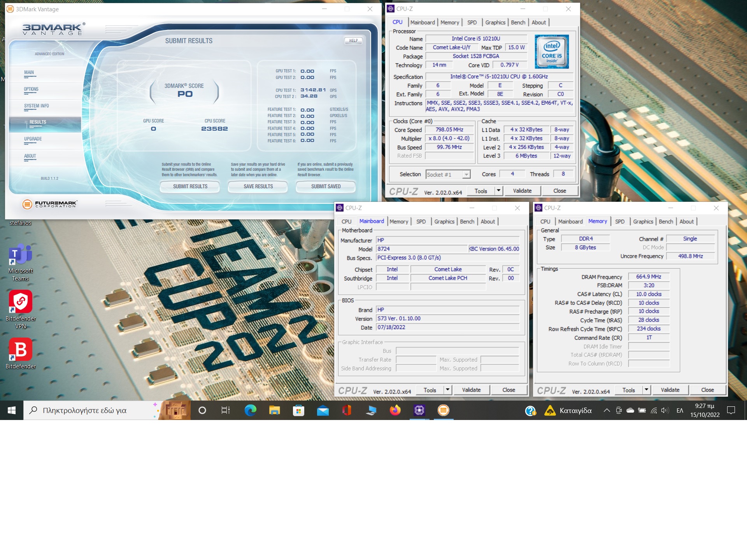
Task: Click SUBMIT SAVED button
Action: click(326, 187)
